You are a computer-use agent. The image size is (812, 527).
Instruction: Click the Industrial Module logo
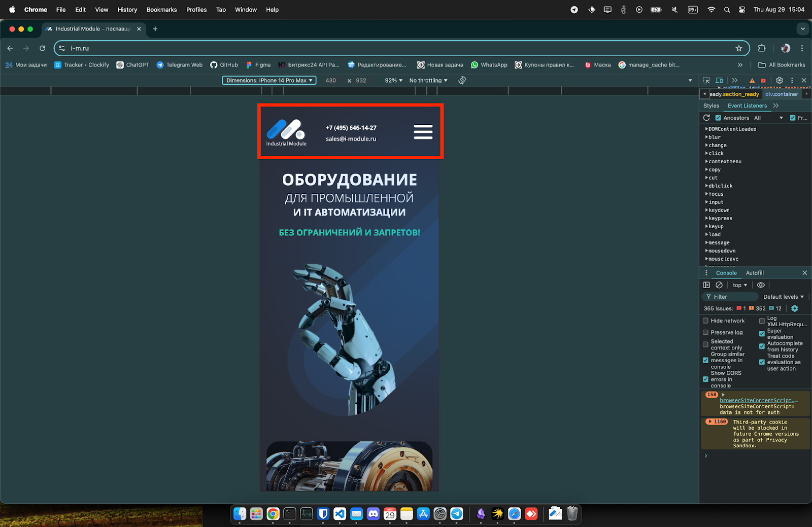pyautogui.click(x=286, y=133)
